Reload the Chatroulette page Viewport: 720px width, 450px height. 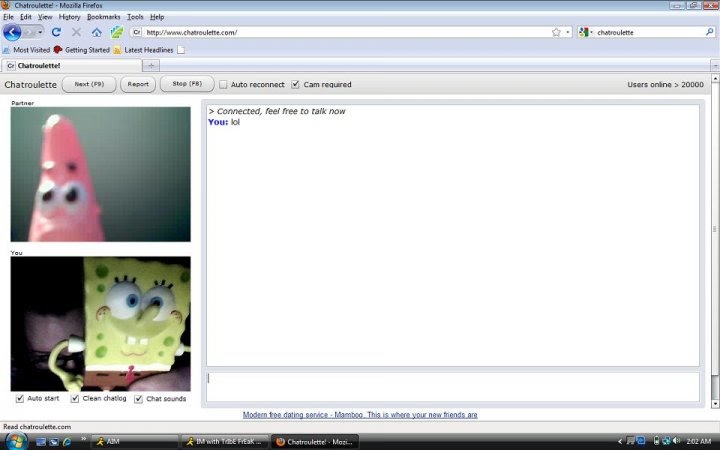(x=56, y=32)
